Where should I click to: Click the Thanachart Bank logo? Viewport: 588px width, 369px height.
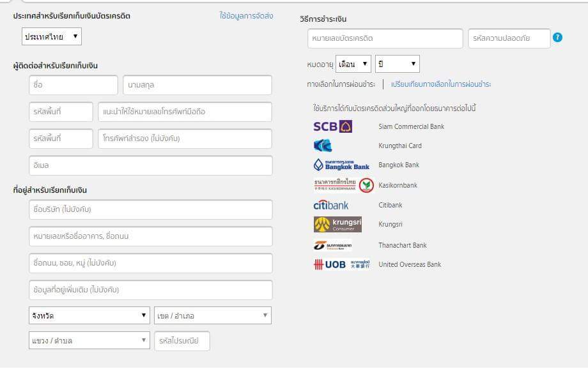click(332, 245)
